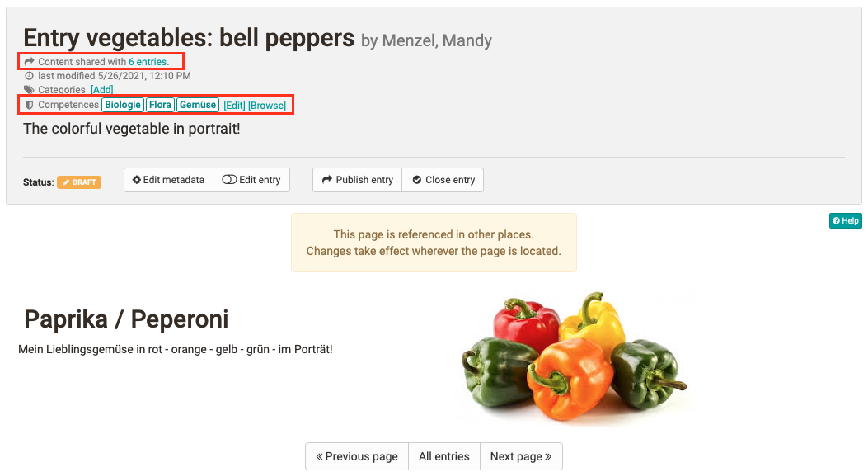The height and width of the screenshot is (472, 868).
Task: Click the question mark Help icon
Action: pyautogui.click(x=836, y=221)
